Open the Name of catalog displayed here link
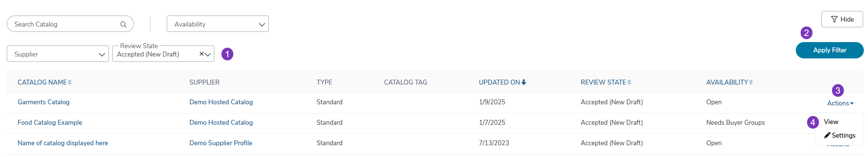The width and height of the screenshot is (868, 157). [63, 143]
